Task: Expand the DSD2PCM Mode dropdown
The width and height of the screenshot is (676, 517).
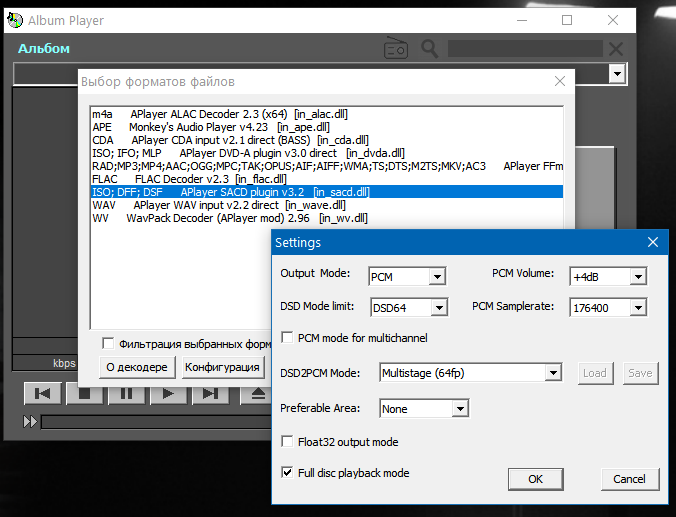Action: [x=553, y=373]
